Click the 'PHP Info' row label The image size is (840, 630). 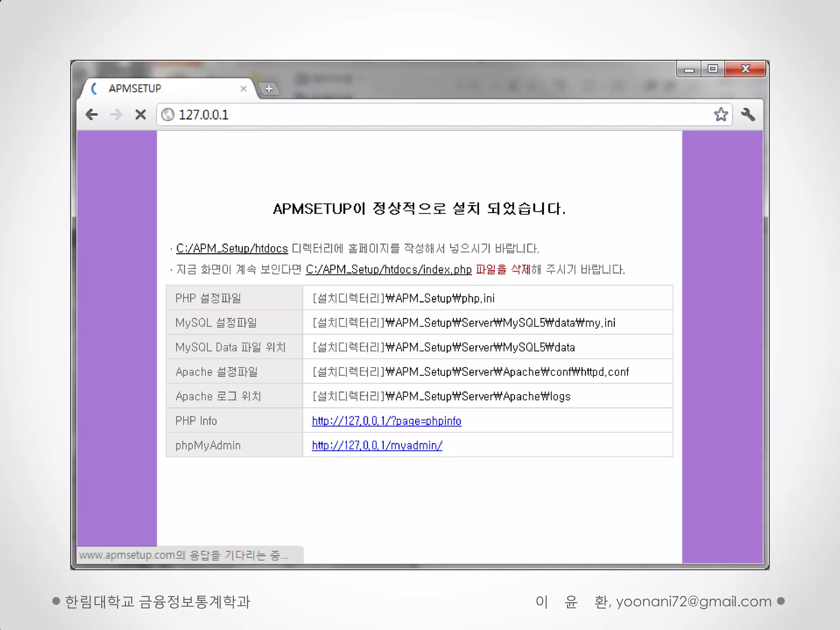[196, 421]
